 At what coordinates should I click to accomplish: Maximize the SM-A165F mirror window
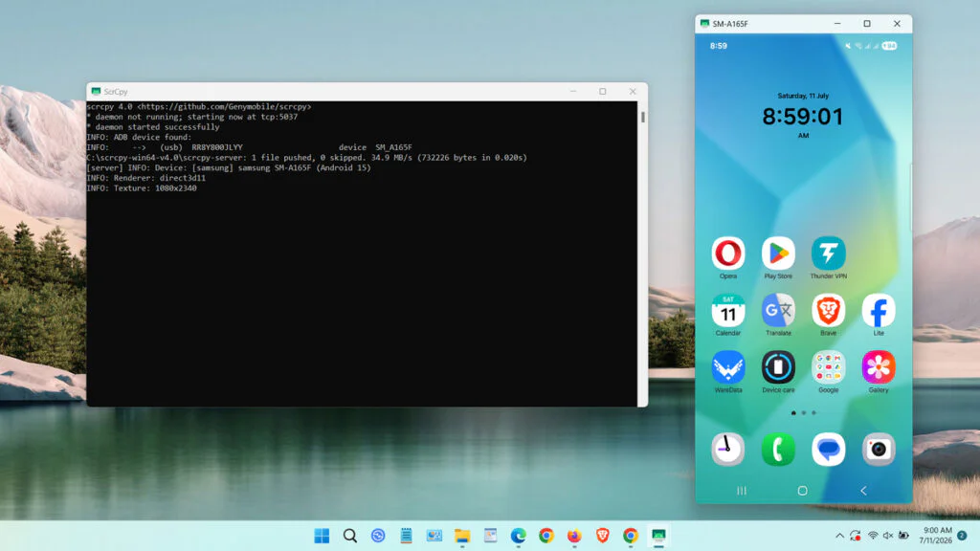[x=867, y=24]
